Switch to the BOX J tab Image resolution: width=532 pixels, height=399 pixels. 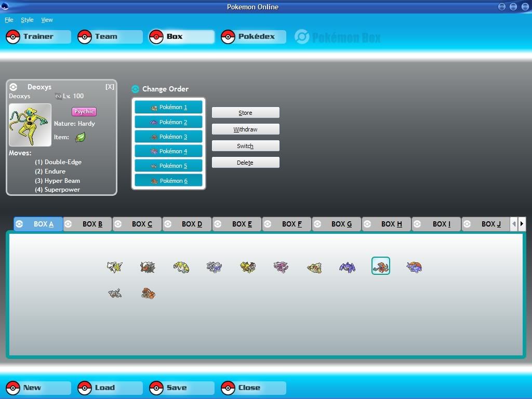tap(486, 224)
